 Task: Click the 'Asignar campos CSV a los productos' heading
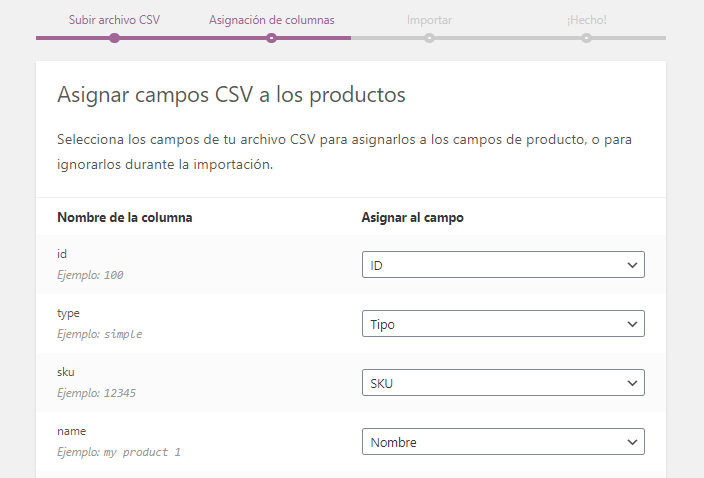[231, 95]
